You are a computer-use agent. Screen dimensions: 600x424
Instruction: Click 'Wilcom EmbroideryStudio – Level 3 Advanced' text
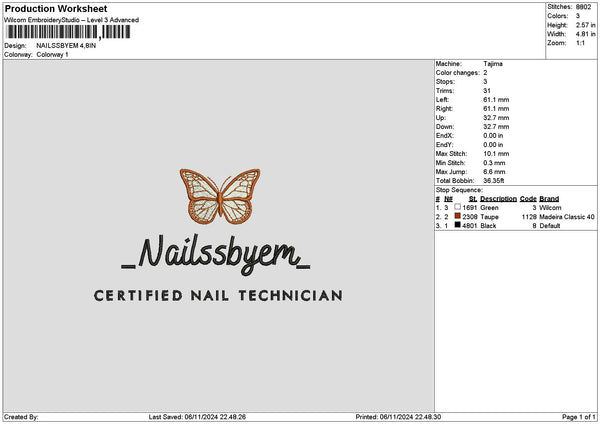click(x=72, y=20)
